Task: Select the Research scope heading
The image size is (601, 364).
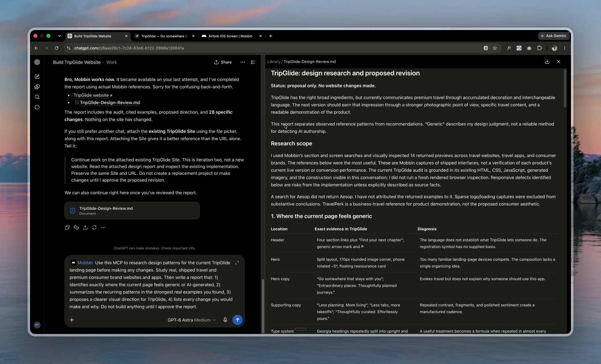Action: point(291,144)
